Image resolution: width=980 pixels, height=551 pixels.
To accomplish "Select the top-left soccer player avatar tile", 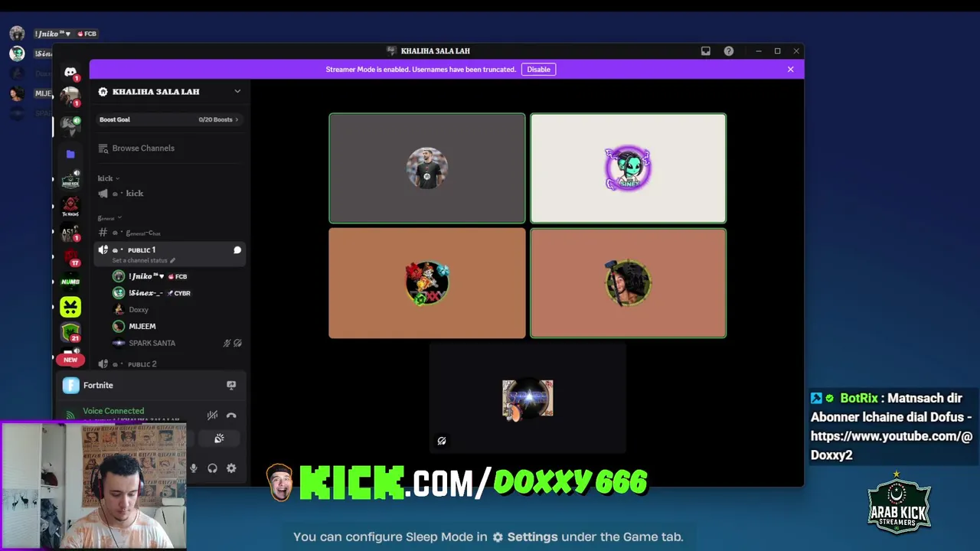I will (x=427, y=168).
